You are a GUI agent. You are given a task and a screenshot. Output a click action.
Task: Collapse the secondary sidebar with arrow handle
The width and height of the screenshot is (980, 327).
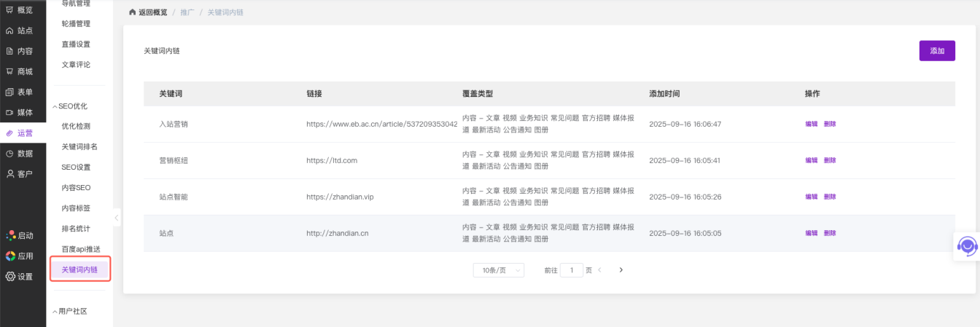click(117, 218)
